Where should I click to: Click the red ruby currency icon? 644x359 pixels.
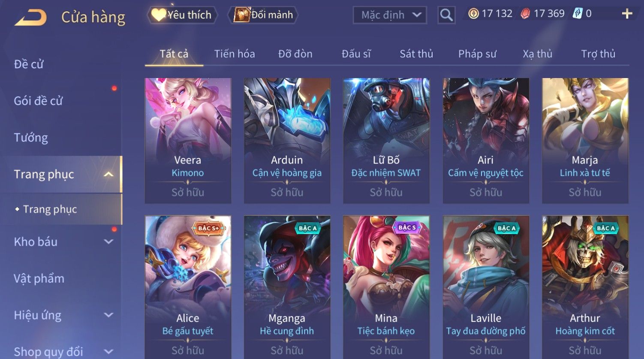pyautogui.click(x=525, y=14)
